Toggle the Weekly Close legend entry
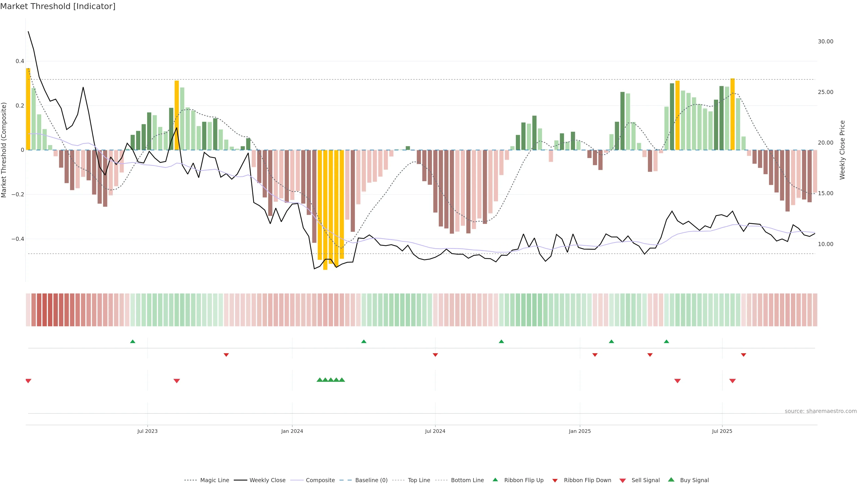868x488 pixels. click(x=267, y=480)
